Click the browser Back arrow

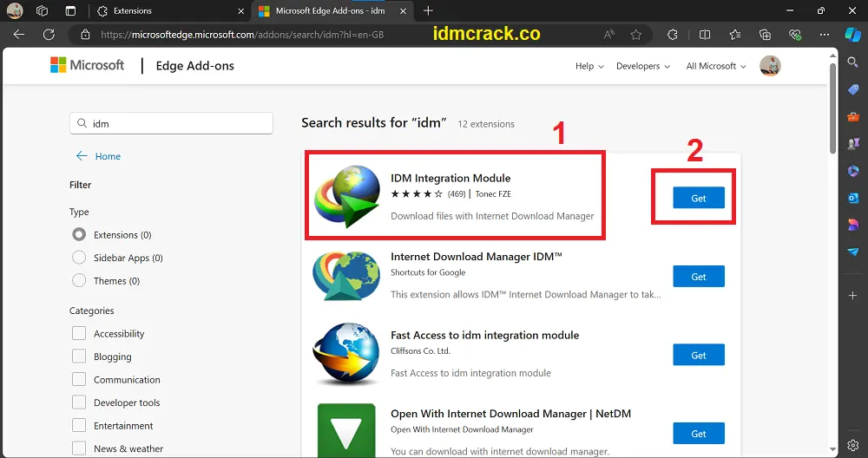[x=19, y=35]
